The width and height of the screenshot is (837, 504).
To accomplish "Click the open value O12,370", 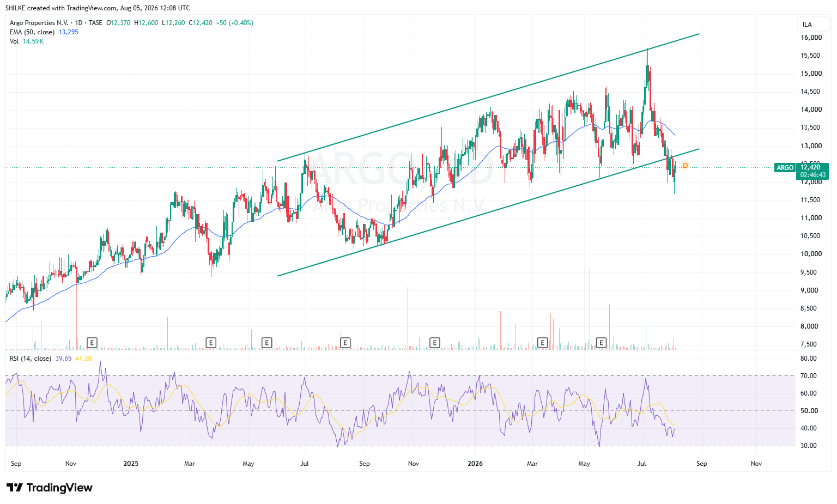I will click(118, 23).
